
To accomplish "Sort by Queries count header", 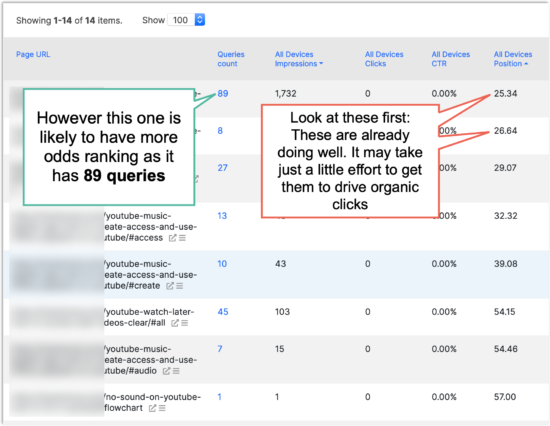I will point(230,59).
